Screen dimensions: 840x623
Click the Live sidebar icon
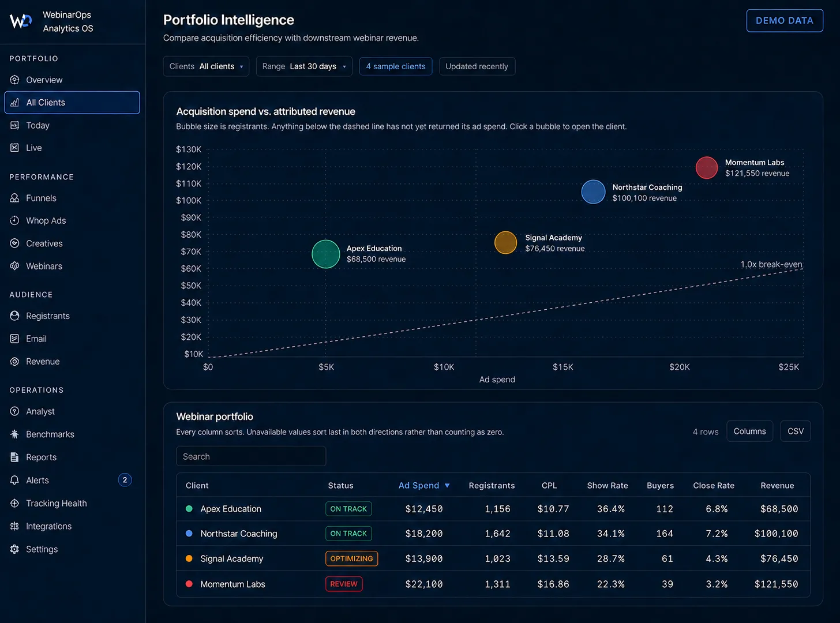click(x=15, y=148)
